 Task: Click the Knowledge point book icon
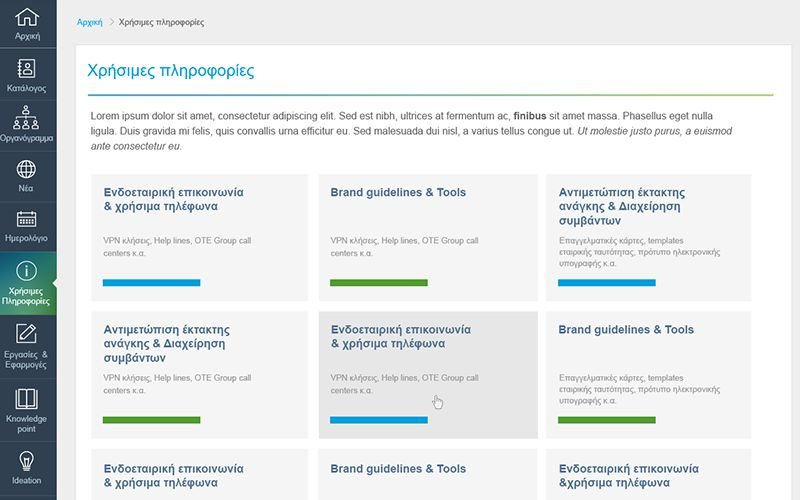pos(28,397)
